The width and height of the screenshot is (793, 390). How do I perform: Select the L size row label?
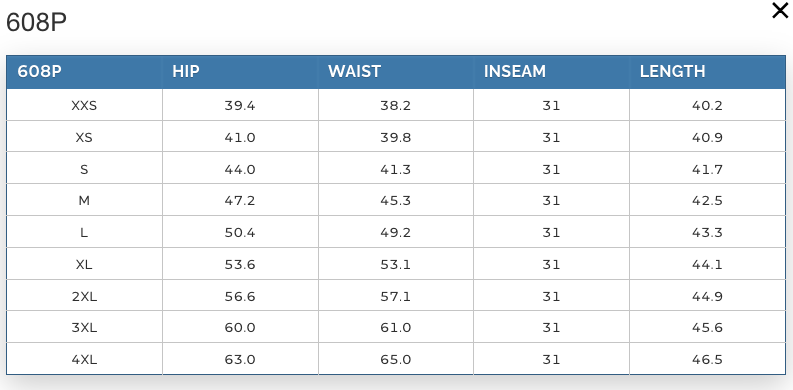84,233
